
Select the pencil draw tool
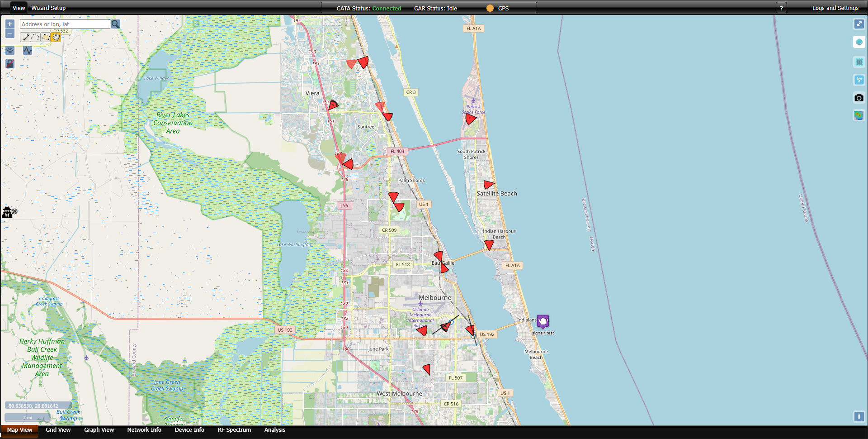26,37
